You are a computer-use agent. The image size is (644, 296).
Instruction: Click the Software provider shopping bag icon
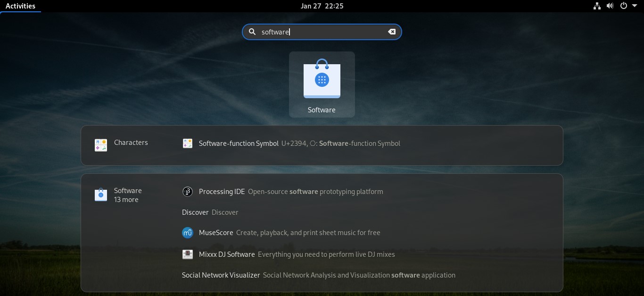point(101,195)
